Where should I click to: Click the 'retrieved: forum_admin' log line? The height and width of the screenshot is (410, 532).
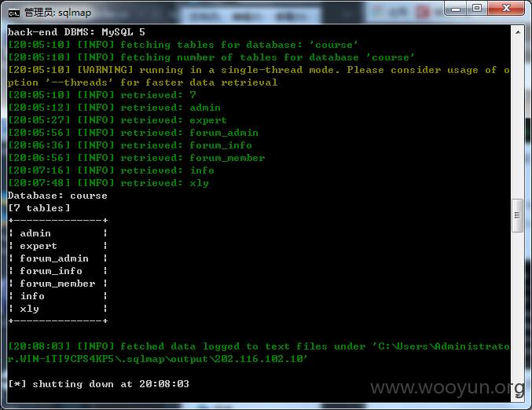(133, 133)
